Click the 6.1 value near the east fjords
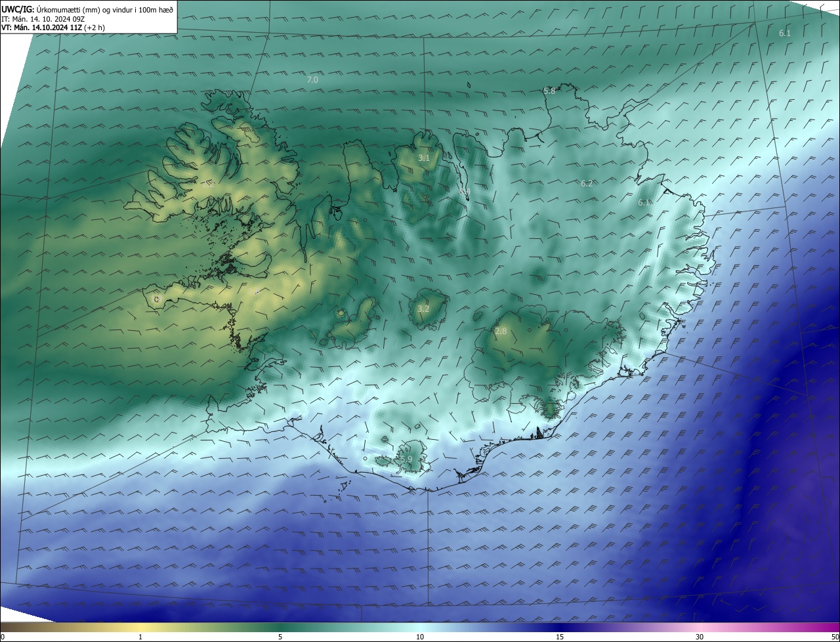The width and height of the screenshot is (840, 642). coord(644,203)
